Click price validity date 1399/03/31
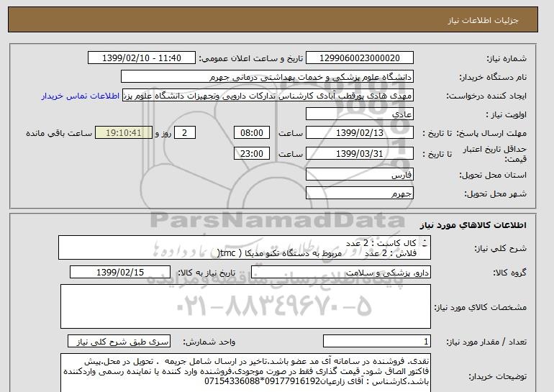This screenshot has height=392, width=554. 359,154
